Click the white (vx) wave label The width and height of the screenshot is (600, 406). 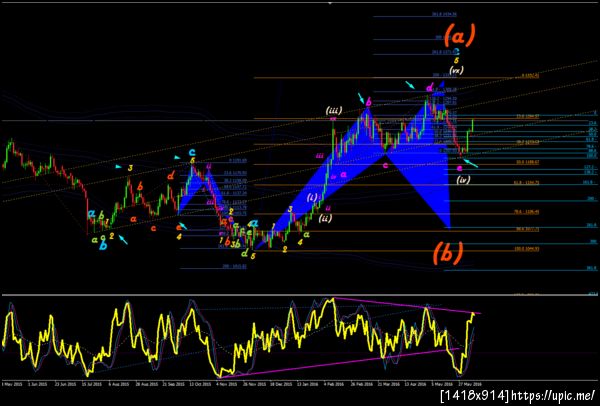457,70
